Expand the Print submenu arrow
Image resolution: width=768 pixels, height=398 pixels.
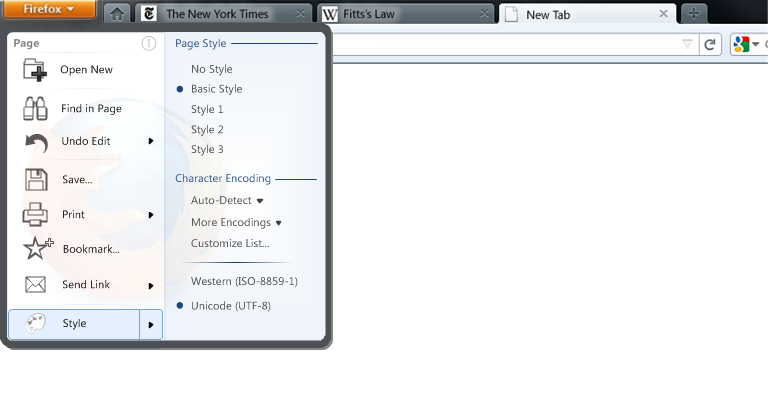click(x=151, y=215)
